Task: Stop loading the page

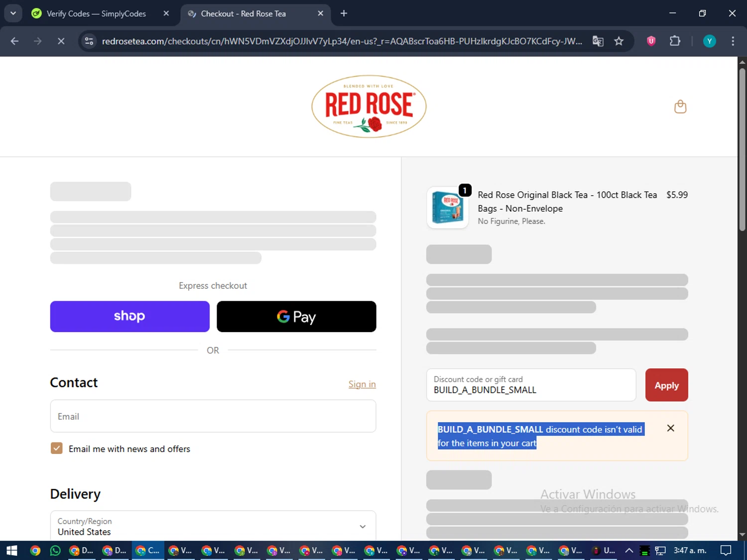Action: 61,41
